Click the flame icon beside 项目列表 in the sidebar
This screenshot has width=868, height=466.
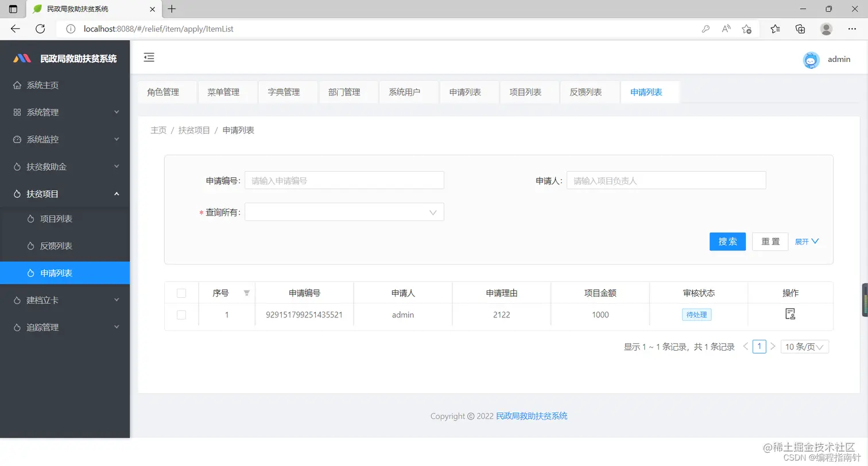(x=31, y=219)
